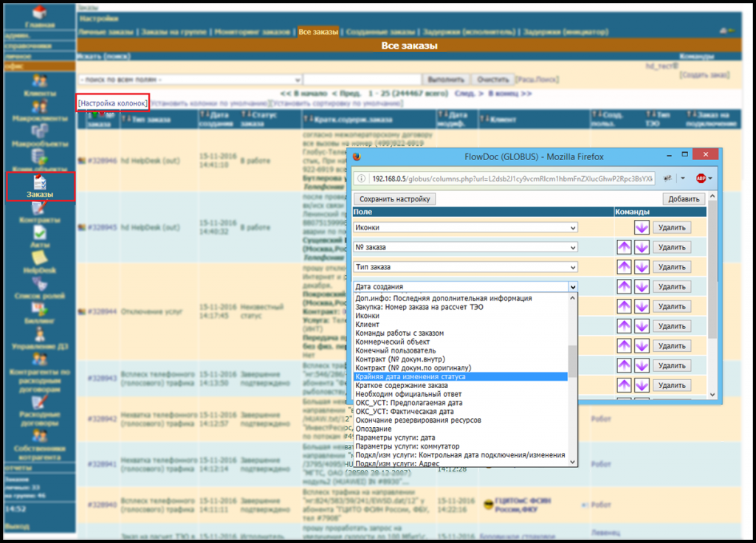The height and width of the screenshot is (543, 756).
Task: Click the Firefox logo in the popup title bar
Action: pos(357,156)
